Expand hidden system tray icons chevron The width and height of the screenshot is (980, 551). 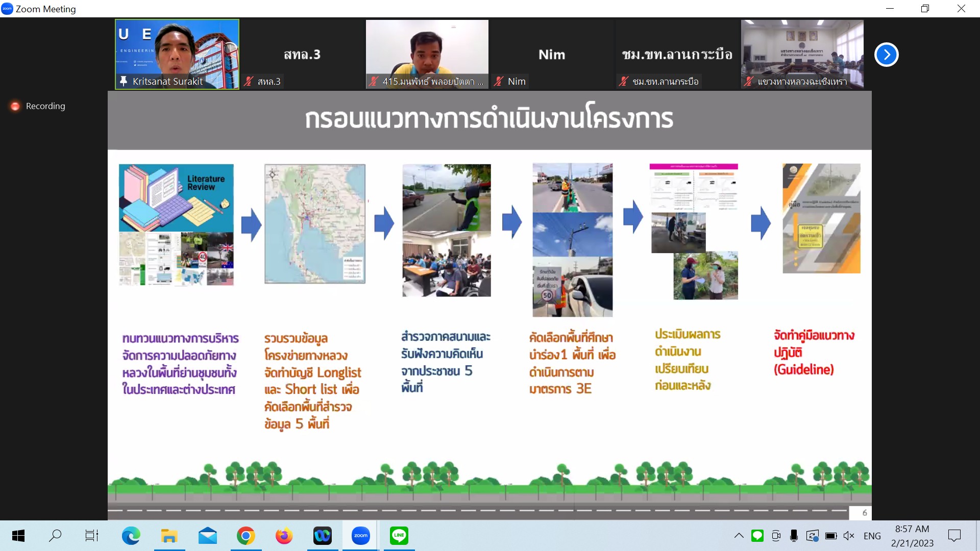[x=739, y=536]
